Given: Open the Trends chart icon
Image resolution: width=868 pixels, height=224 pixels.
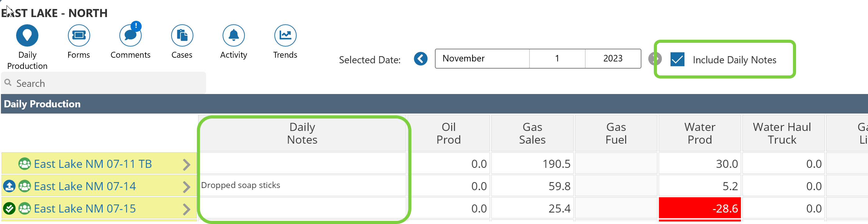Looking at the screenshot, I should (x=285, y=35).
